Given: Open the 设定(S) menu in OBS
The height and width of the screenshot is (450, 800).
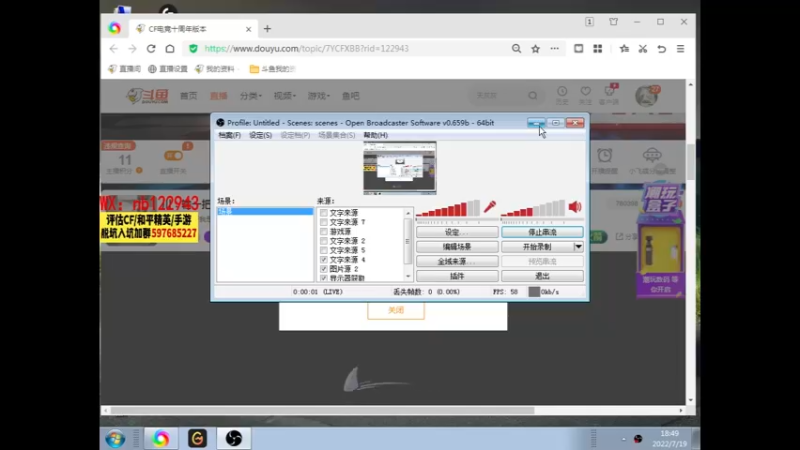Looking at the screenshot, I should pos(260,135).
